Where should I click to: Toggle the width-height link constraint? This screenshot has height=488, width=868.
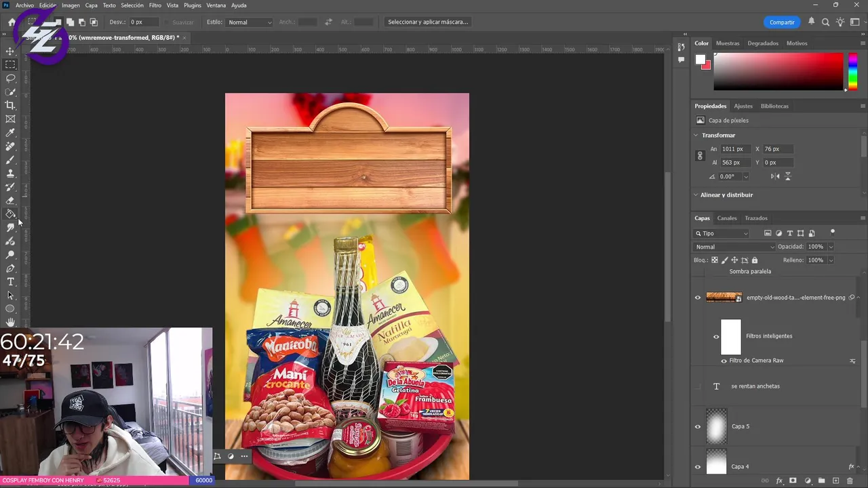[700, 156]
